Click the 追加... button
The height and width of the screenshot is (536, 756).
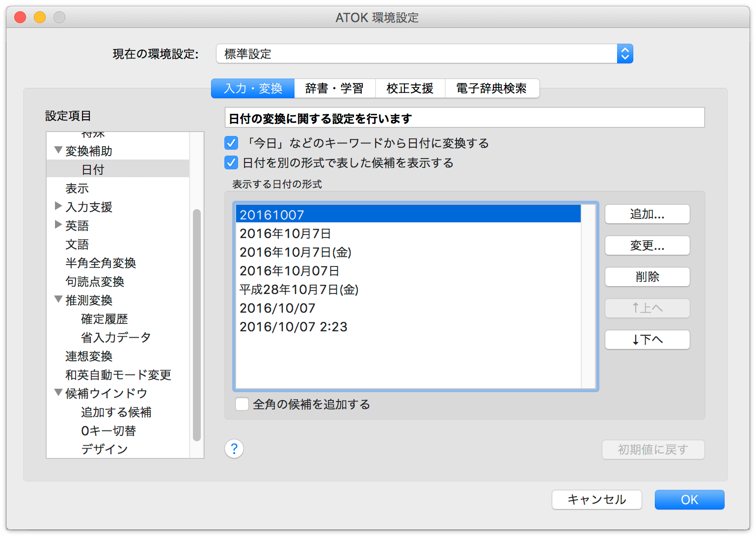(x=647, y=214)
